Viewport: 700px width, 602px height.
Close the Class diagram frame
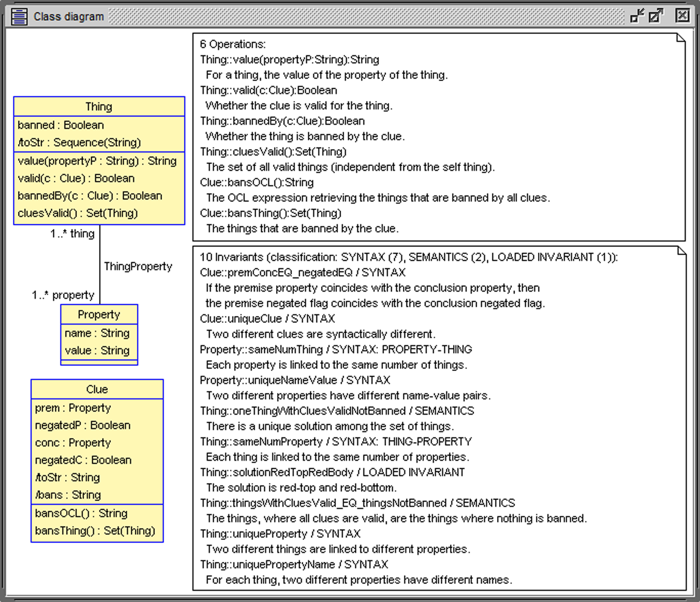682,16
